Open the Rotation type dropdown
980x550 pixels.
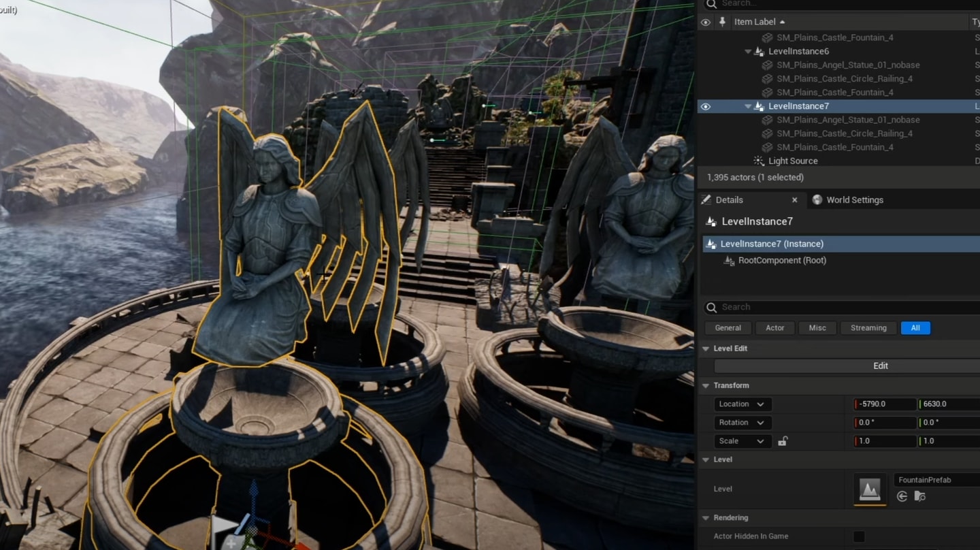pos(743,422)
